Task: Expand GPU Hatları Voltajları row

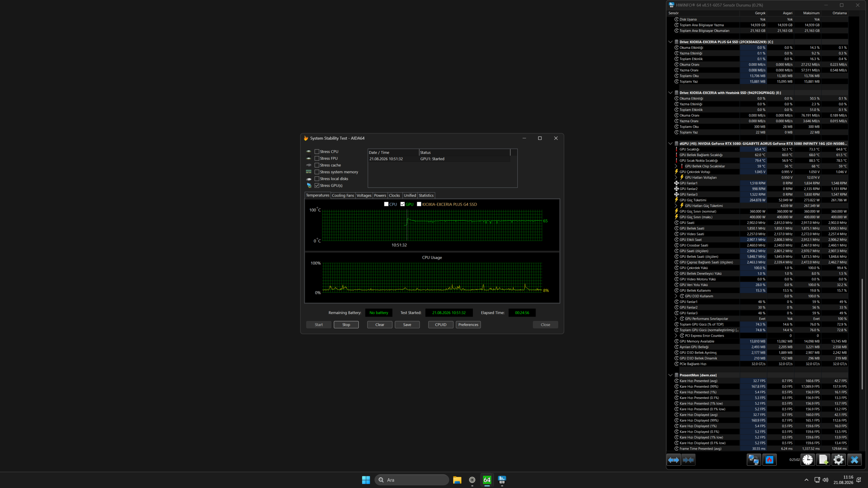Action: pyautogui.click(x=676, y=178)
